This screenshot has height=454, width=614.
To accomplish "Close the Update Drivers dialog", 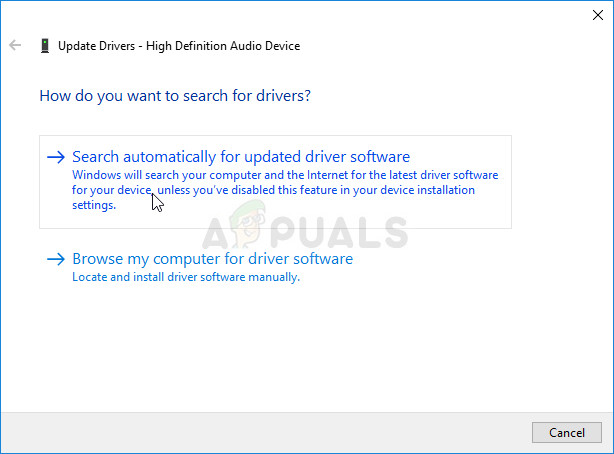I will [598, 15].
